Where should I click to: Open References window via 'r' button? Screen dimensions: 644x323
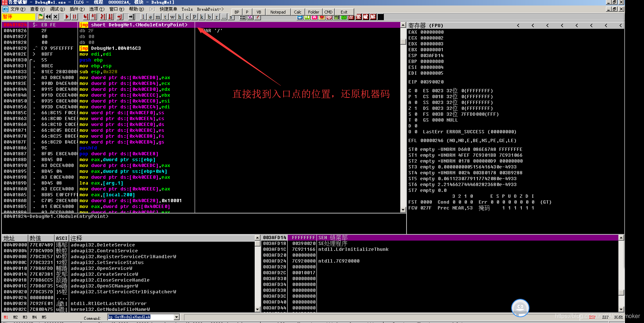[x=217, y=17]
